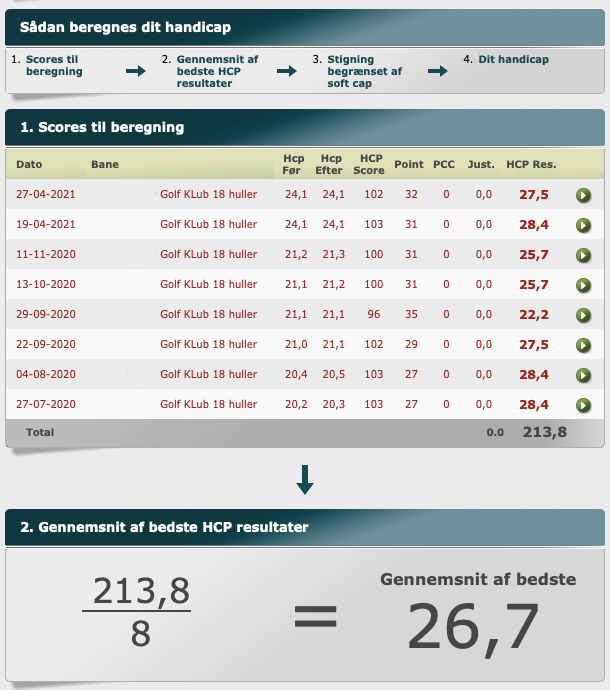This screenshot has width=610, height=690.
Task: Click the HCP Res. column header
Action: 531,164
